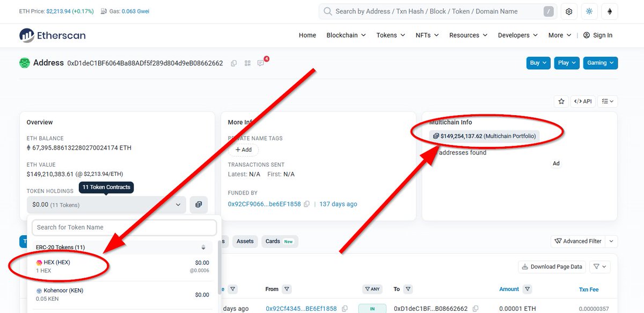Copy the sender address in the row
644x313 pixels.
point(345,309)
